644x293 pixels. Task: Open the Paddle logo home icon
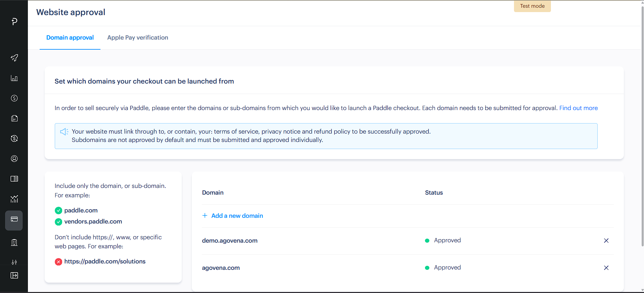[x=14, y=21]
